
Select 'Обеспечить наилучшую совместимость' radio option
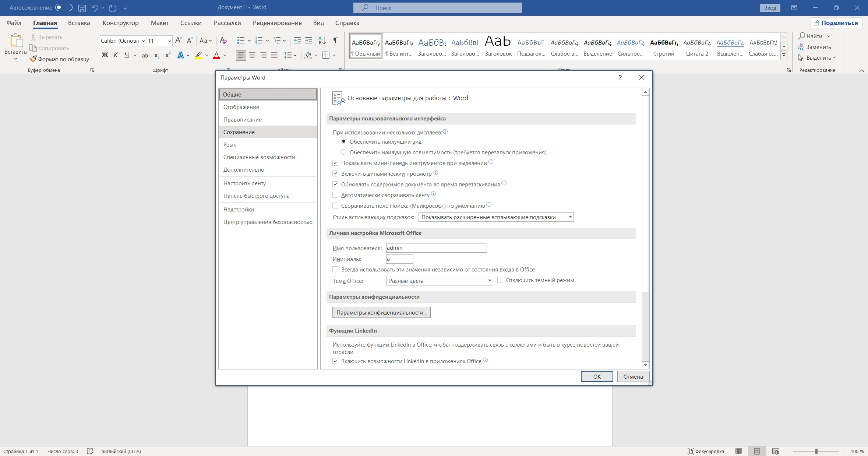343,152
